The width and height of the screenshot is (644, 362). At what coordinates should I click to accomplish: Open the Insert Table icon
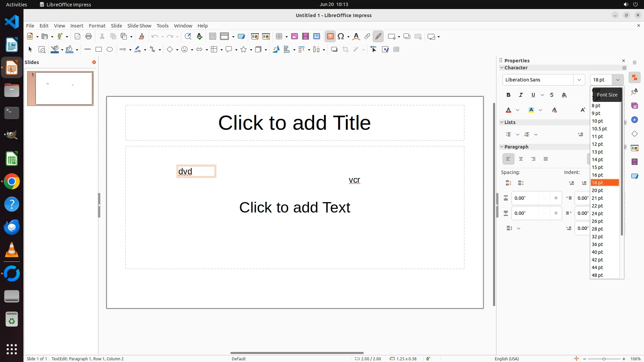coord(279,37)
